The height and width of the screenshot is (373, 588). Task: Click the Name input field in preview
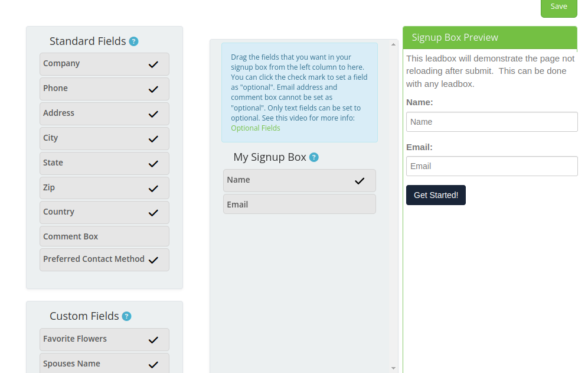point(492,122)
